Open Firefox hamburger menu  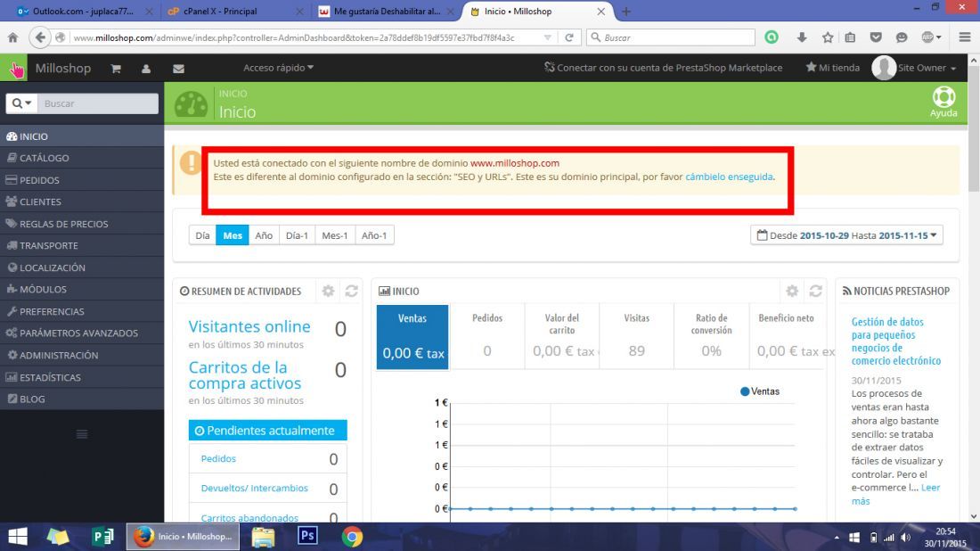coord(964,37)
